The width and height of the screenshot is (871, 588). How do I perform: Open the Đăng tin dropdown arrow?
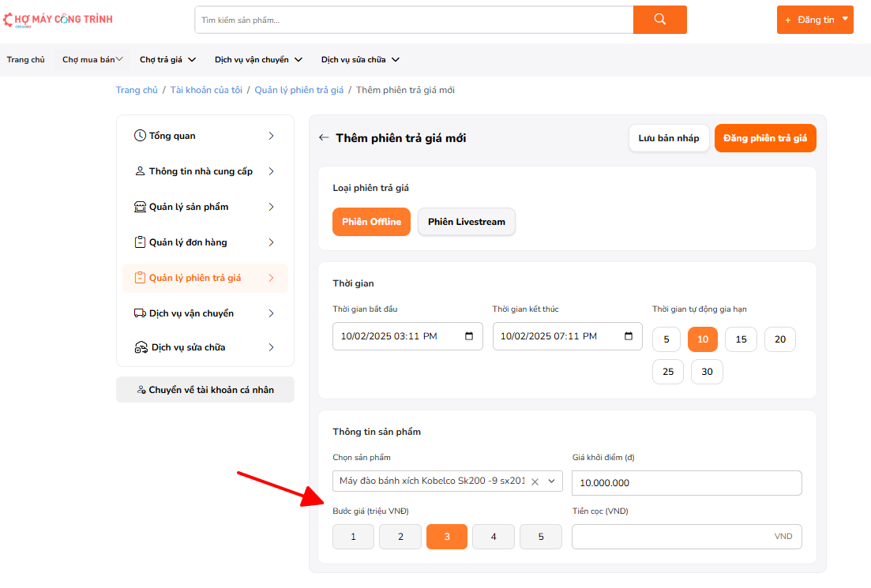coord(845,20)
